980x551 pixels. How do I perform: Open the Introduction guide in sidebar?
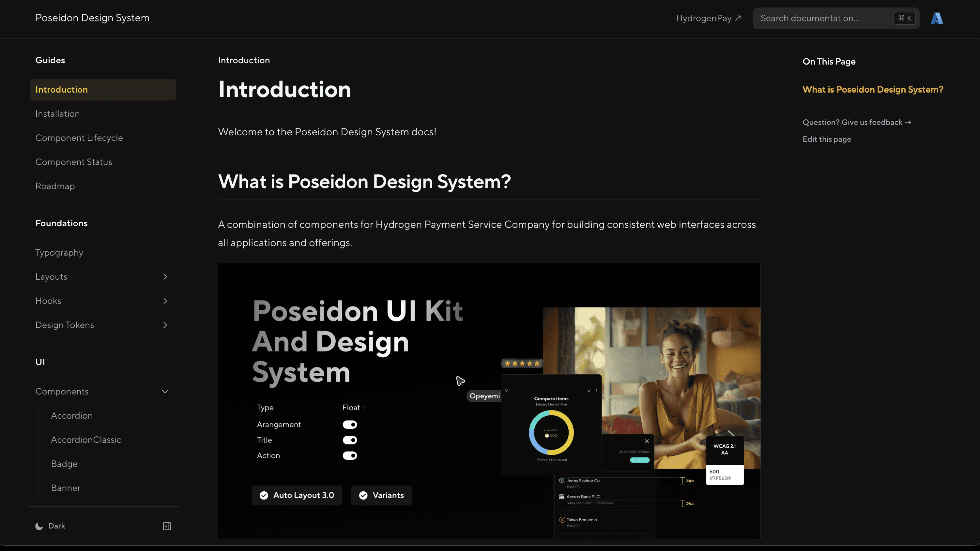(103, 90)
